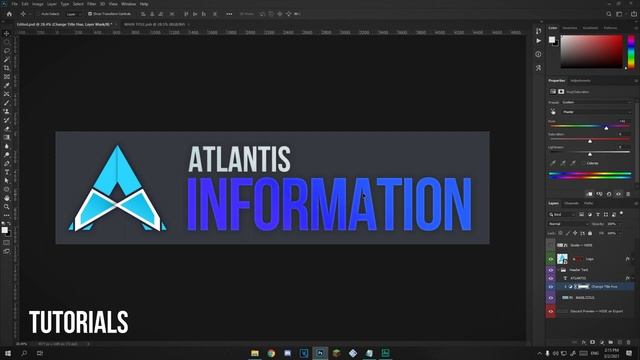
Task: Toggle adjustment visibility eye in Properties
Action: 619,194
